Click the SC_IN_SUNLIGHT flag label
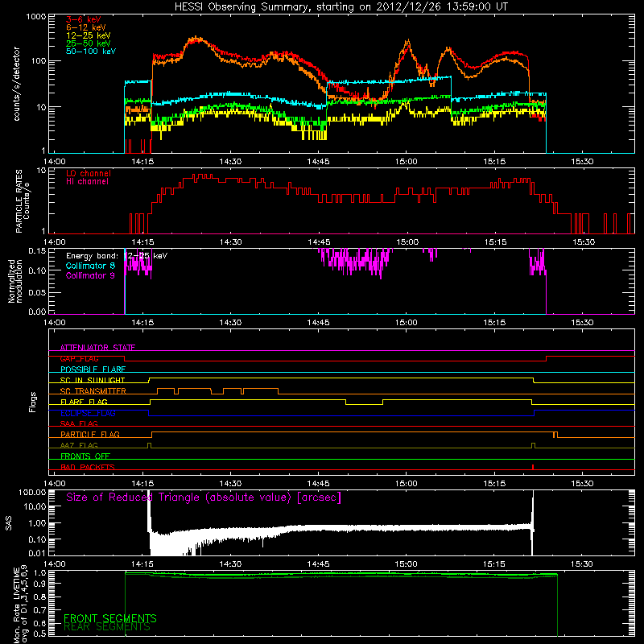This screenshot has width=644, height=644. click(x=93, y=380)
